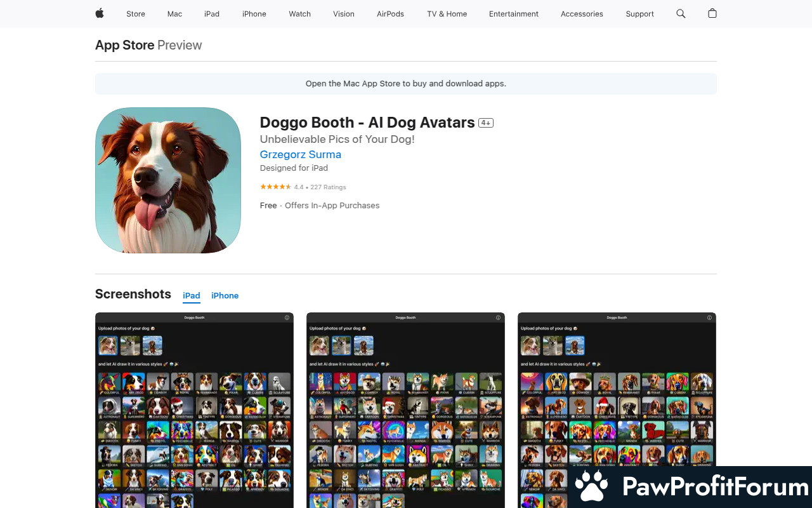Open the Store menu
Viewport: 812px width, 508px height.
pyautogui.click(x=136, y=14)
